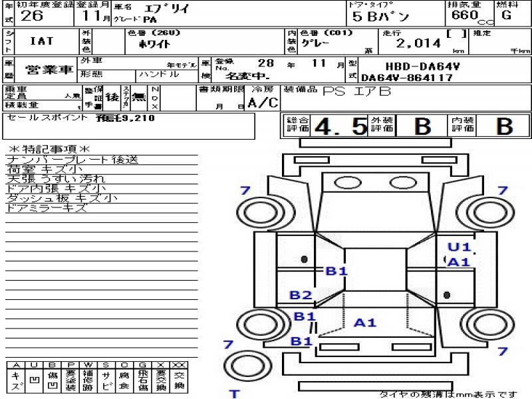Select the rear-left tire icon
Viewport: 532px width, 399px height.
tap(257, 324)
